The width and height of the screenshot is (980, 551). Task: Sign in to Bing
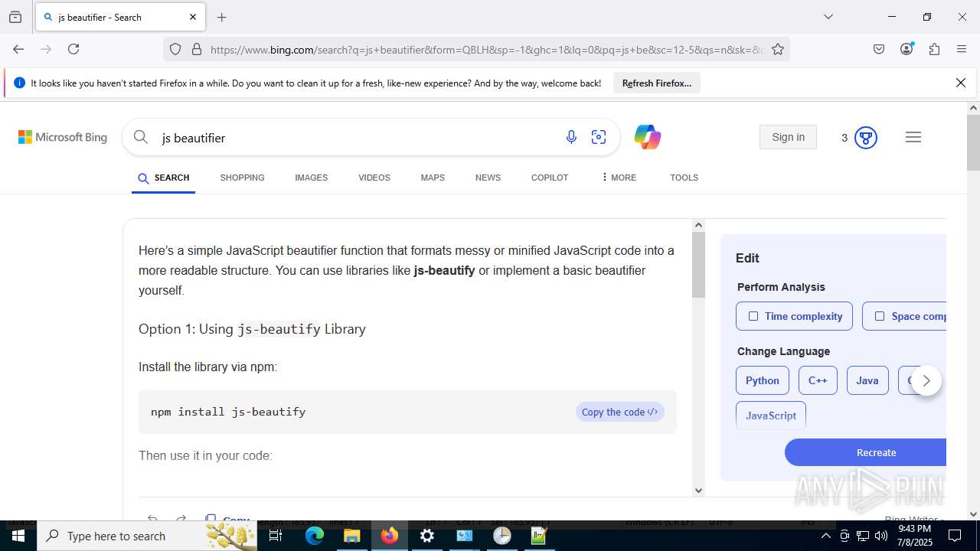[788, 137]
